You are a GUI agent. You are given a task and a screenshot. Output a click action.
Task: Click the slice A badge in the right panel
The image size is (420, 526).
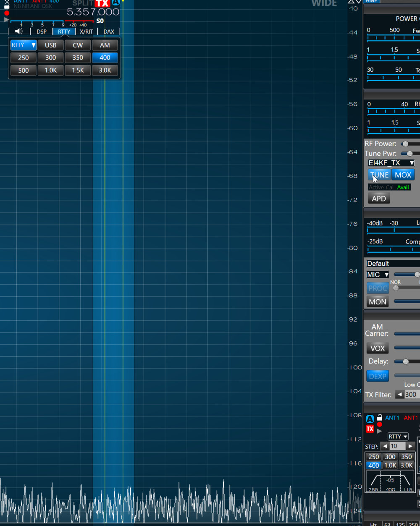point(370,419)
